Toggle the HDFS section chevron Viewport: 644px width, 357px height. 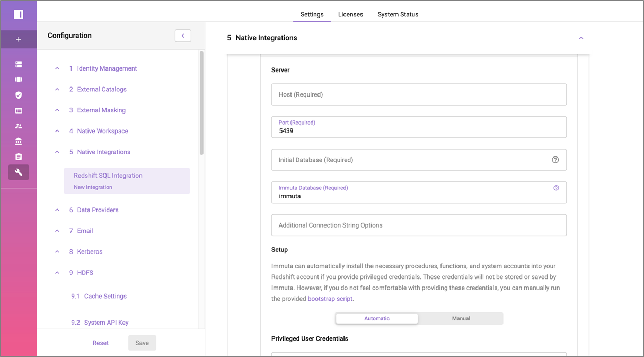(x=57, y=273)
